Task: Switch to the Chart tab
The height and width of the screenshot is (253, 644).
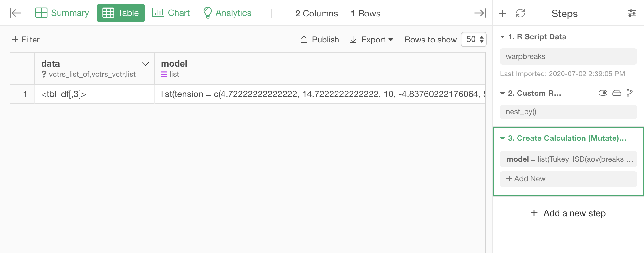Action: click(x=171, y=13)
